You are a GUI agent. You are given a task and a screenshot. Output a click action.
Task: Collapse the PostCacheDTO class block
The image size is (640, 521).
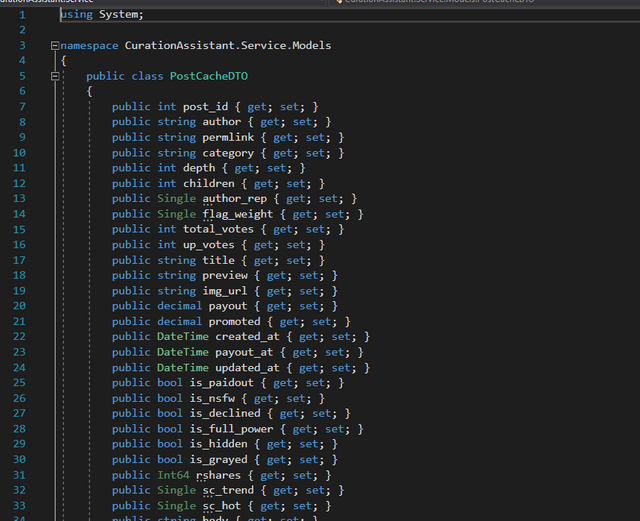pyautogui.click(x=55, y=76)
